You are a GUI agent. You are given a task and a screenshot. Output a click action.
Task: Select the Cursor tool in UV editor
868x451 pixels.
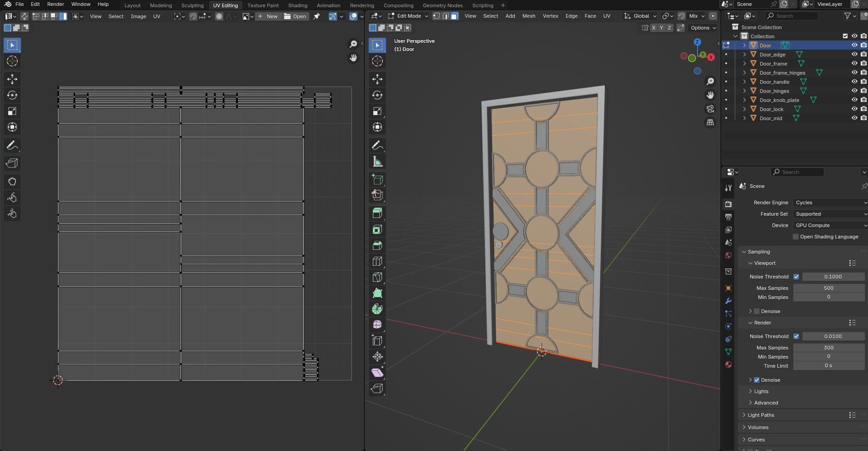click(x=12, y=61)
